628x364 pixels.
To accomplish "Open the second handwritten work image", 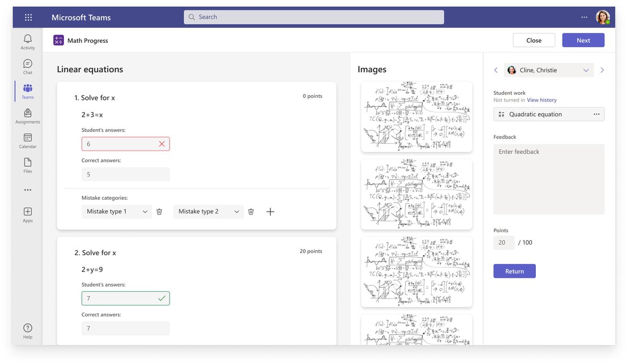I will (x=417, y=194).
